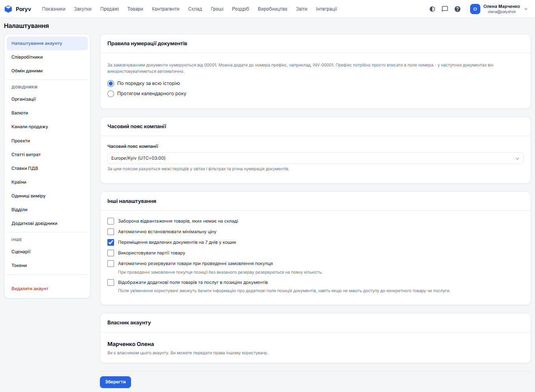
Task: Expand the user account menu chevron
Action: [526, 9]
